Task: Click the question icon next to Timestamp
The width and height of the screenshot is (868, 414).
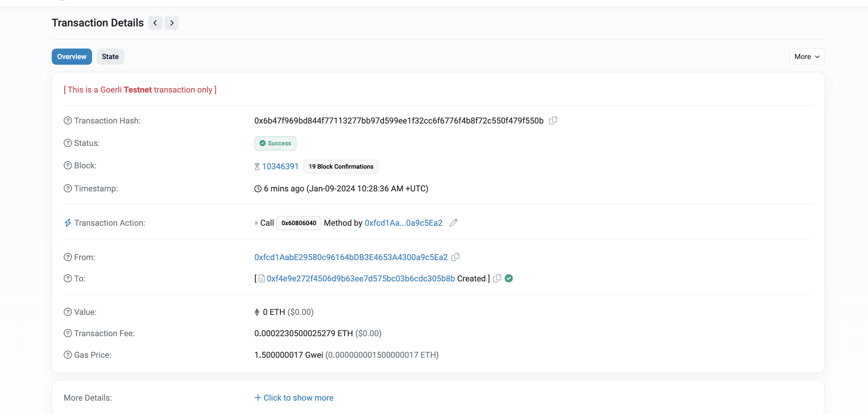Action: [68, 189]
